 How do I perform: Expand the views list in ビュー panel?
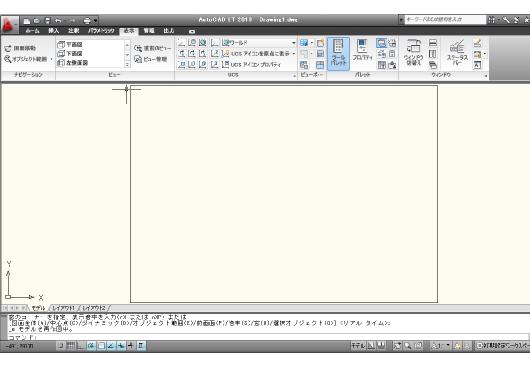tap(127, 64)
